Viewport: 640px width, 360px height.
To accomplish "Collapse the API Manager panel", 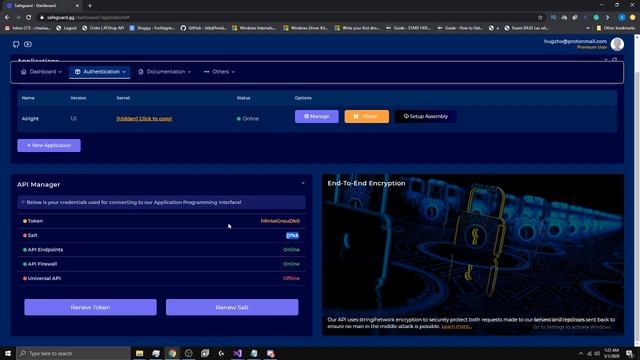I will click(303, 183).
